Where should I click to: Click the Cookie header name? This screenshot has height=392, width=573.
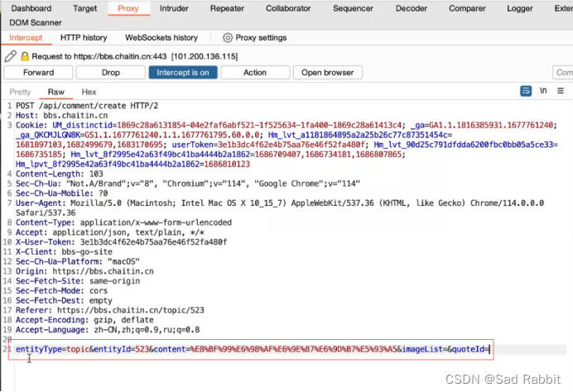31,125
